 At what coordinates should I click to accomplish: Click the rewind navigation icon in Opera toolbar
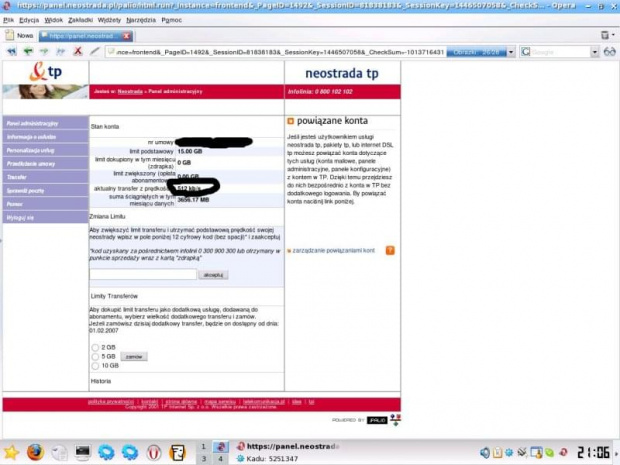(11, 51)
